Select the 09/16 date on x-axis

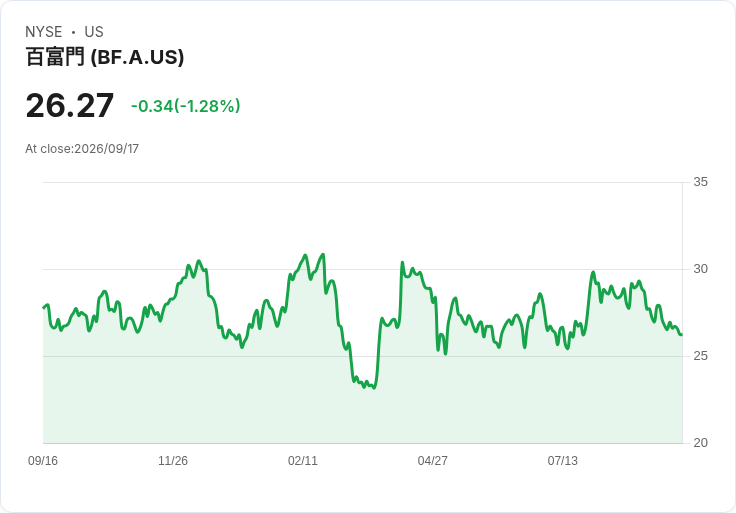tap(43, 461)
